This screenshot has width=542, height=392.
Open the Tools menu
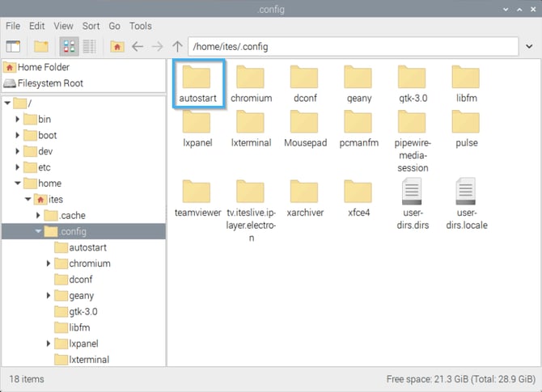click(140, 26)
